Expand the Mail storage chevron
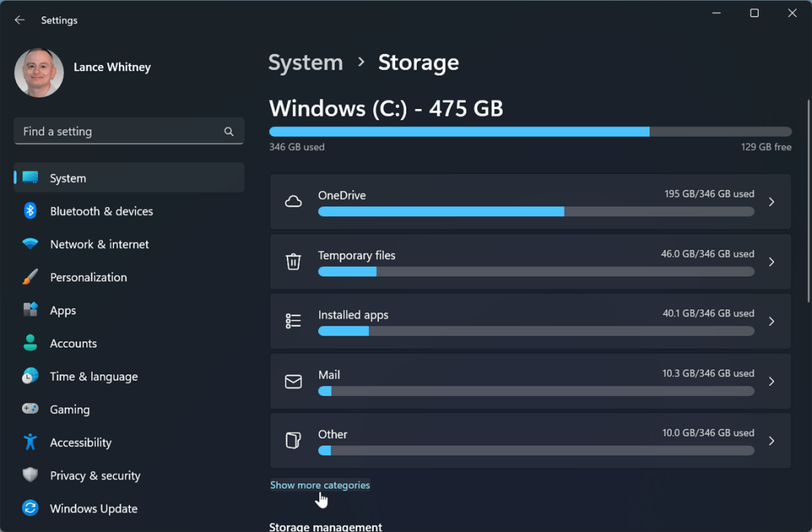Screen dimensions: 812x532 pos(772,381)
